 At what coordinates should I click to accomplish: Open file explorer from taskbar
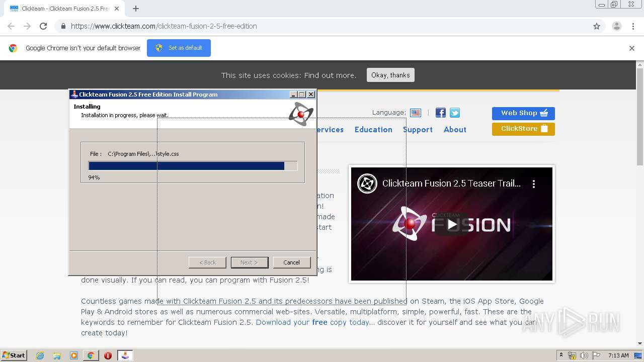pos(57,355)
